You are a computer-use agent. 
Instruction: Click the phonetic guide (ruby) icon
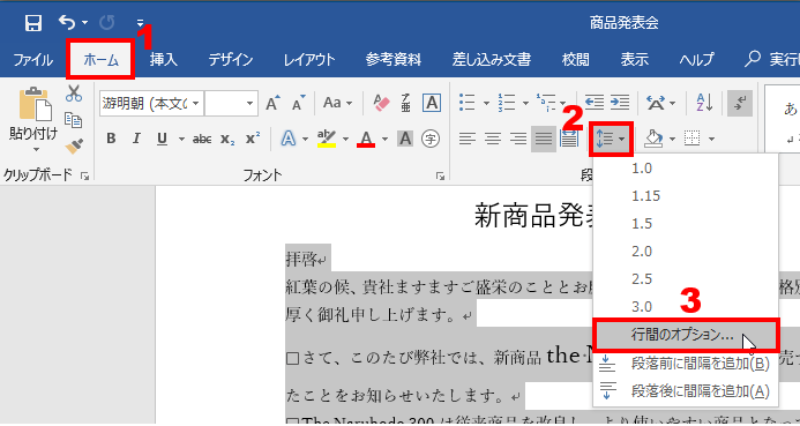coord(406,103)
